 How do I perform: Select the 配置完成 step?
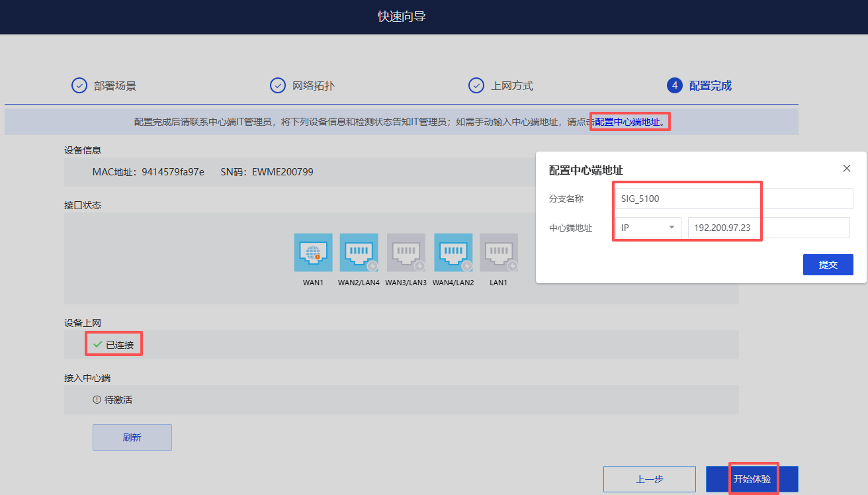tap(699, 85)
